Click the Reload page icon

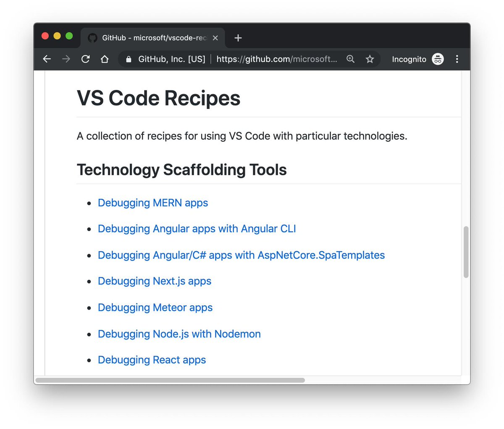point(85,59)
